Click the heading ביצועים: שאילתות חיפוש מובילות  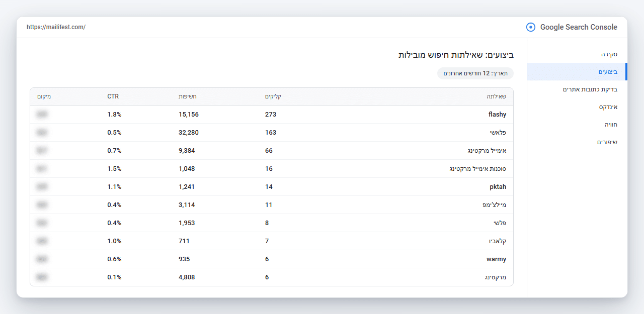point(456,55)
